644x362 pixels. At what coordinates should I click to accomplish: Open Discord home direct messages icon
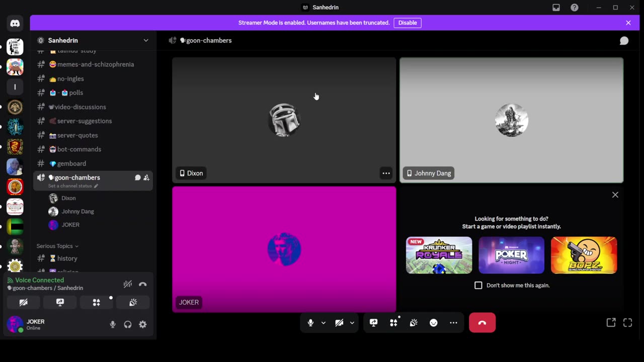coord(15,24)
